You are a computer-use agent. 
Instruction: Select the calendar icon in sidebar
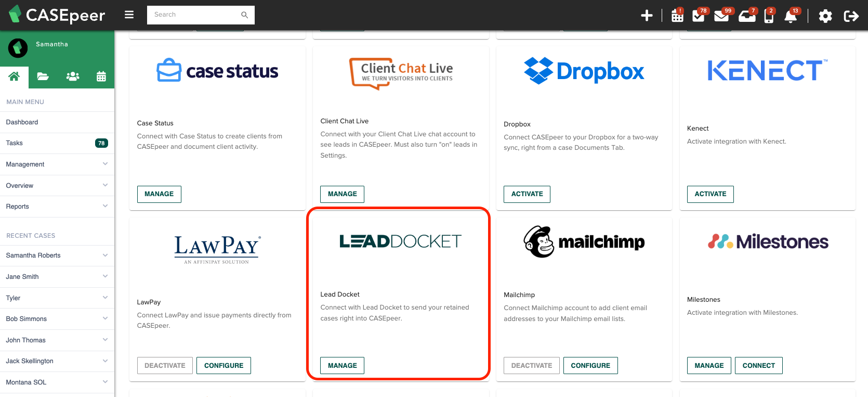[x=101, y=76]
